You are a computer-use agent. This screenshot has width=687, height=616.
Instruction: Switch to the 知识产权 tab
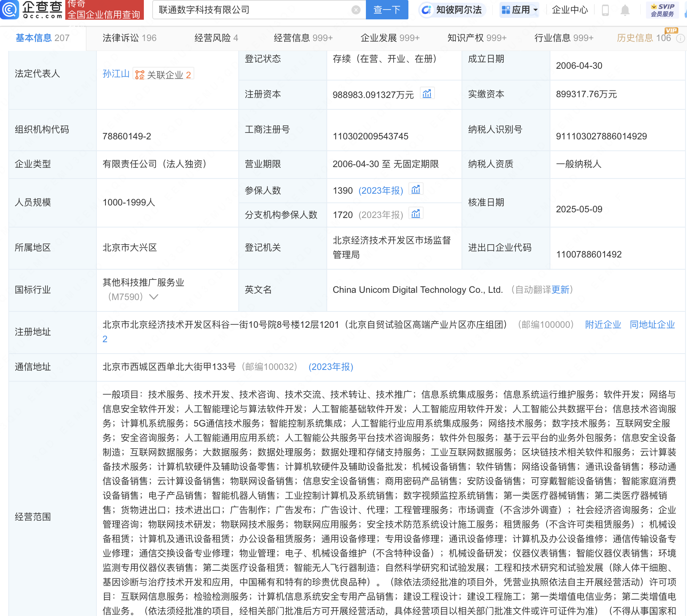click(477, 38)
